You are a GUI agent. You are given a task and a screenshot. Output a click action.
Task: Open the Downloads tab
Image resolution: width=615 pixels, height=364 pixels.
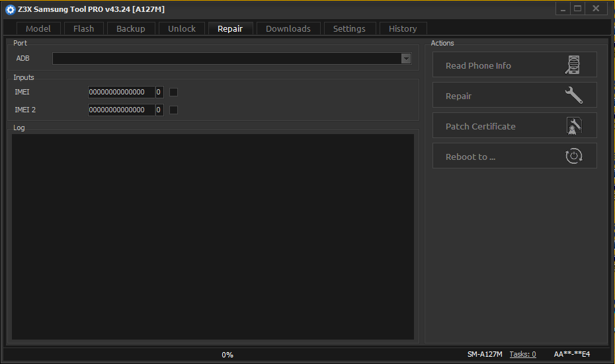click(288, 28)
